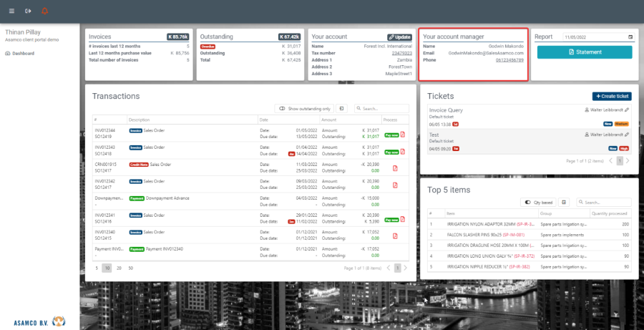Image resolution: width=644 pixels, height=330 pixels.
Task: Download PDF for invoice INV012344
Action: pyautogui.click(x=403, y=134)
